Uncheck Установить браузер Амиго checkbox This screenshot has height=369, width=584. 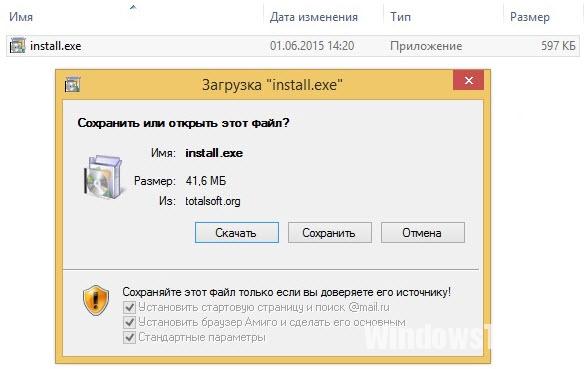click(x=129, y=322)
